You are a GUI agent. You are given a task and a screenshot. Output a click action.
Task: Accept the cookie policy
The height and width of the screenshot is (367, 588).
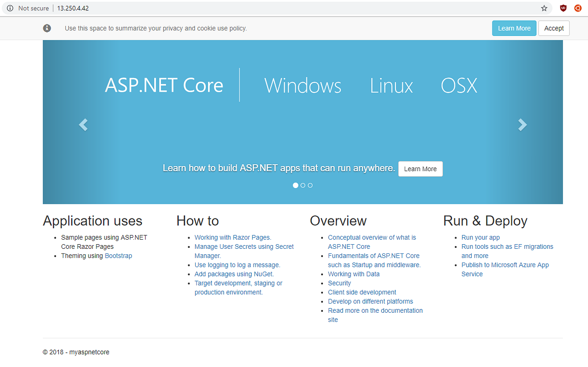[x=554, y=28]
